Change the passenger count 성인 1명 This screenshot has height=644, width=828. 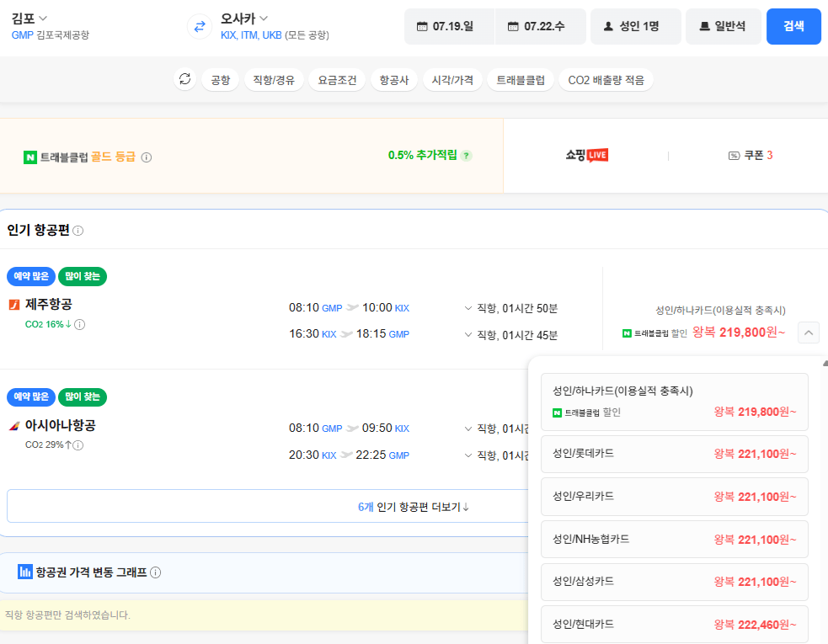pyautogui.click(x=636, y=26)
